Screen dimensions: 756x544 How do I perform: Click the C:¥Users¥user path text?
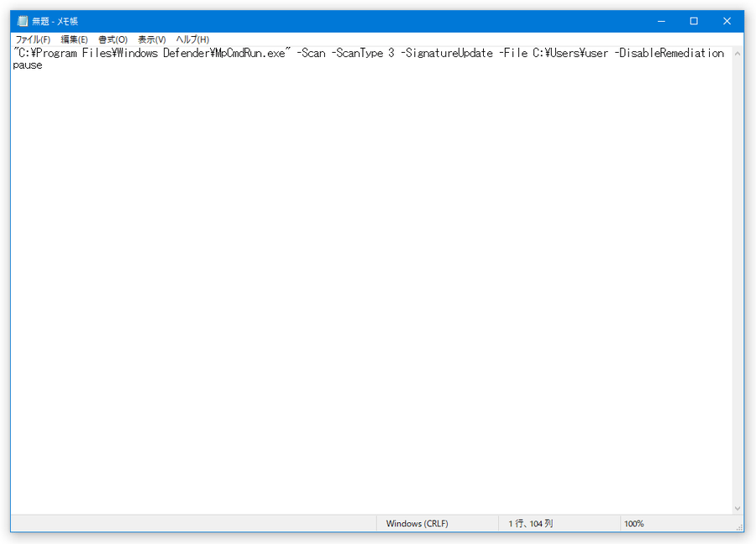coord(570,53)
